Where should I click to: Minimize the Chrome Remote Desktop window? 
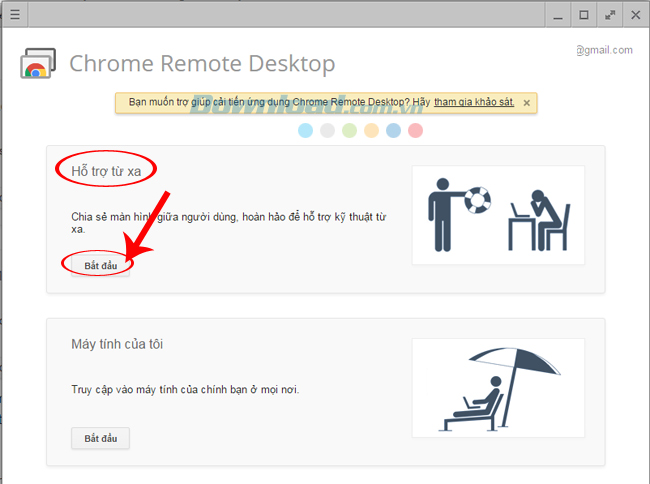(x=559, y=15)
